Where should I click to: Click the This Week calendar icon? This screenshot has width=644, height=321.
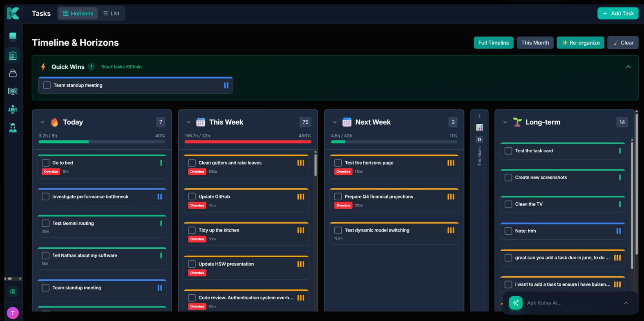coord(201,122)
